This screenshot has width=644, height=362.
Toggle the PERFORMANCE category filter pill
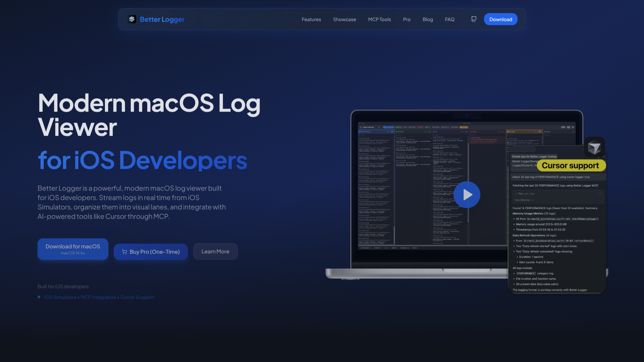[388, 127]
